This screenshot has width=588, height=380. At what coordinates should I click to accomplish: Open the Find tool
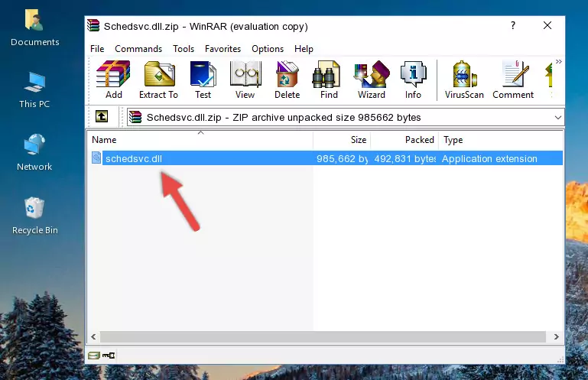[329, 80]
